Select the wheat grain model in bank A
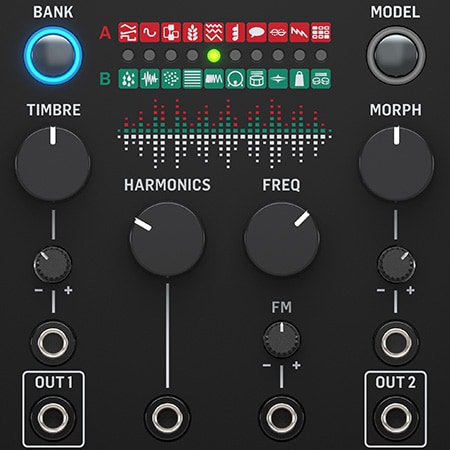 [x=192, y=32]
